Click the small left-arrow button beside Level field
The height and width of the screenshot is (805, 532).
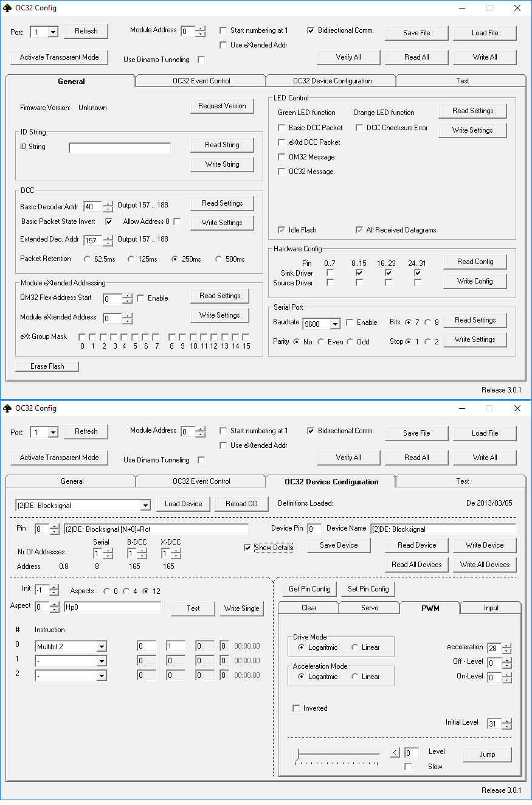395,753
